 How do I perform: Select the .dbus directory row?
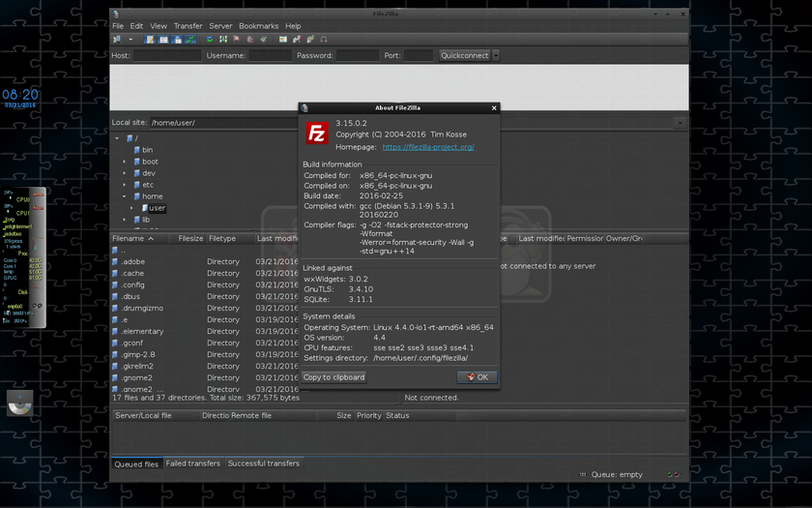205,296
